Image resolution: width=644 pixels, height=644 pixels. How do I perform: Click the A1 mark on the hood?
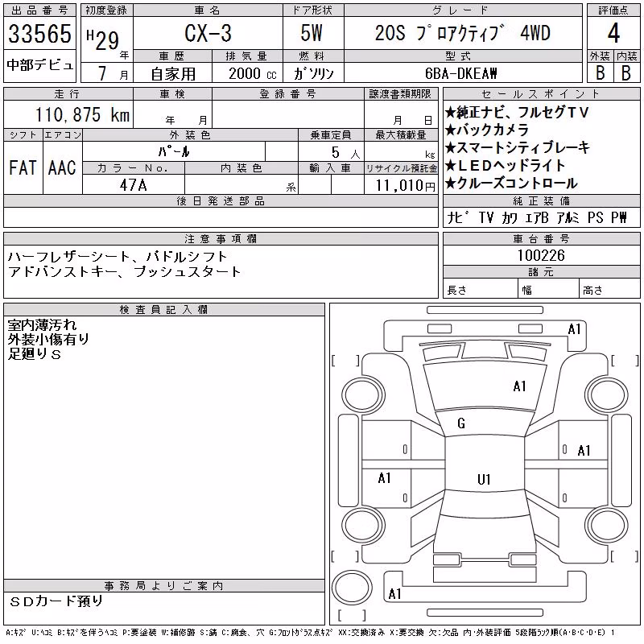[519, 386]
